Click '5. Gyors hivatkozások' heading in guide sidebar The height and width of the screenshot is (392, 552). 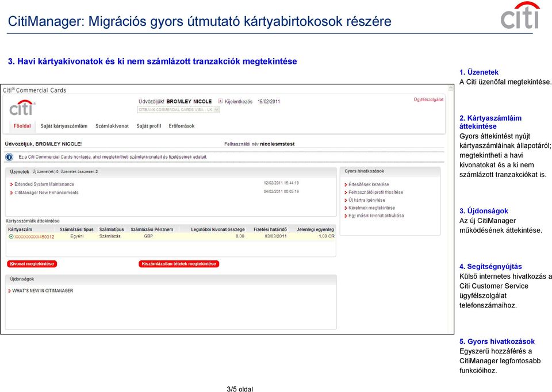[x=497, y=341]
